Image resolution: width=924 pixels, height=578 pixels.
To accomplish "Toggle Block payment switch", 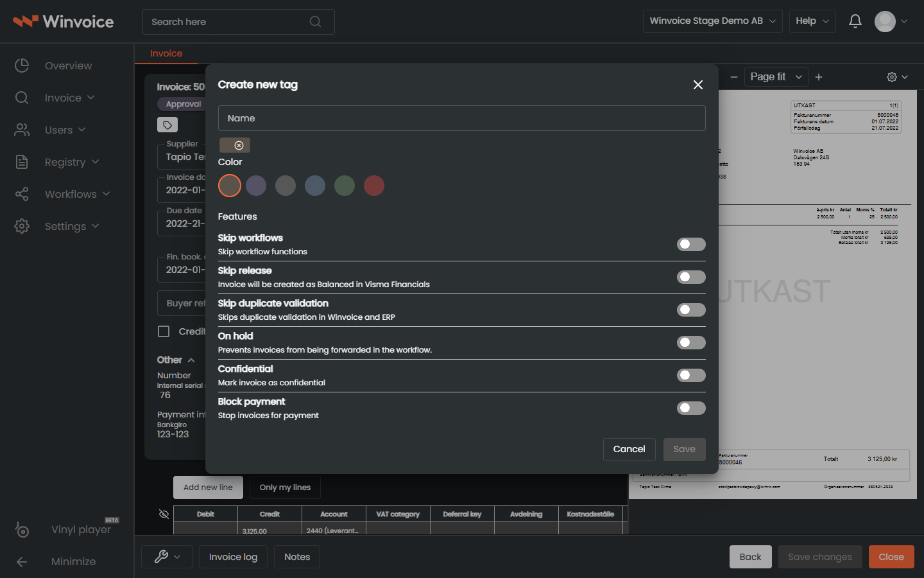I will pos(691,408).
